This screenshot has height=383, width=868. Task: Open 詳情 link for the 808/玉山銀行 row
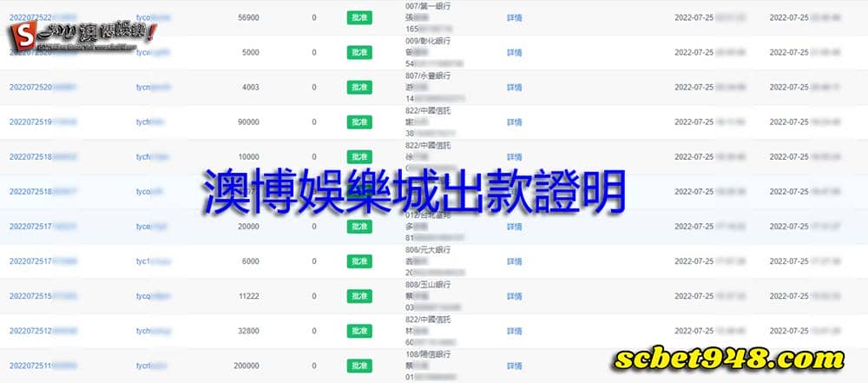514,296
